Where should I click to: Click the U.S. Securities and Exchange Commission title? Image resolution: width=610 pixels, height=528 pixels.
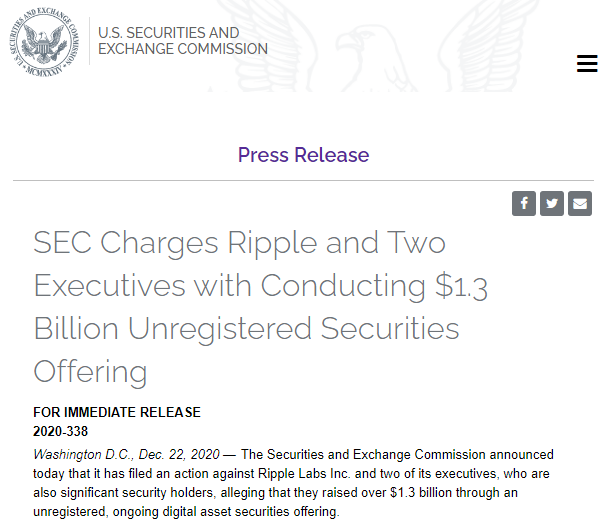click(x=182, y=41)
